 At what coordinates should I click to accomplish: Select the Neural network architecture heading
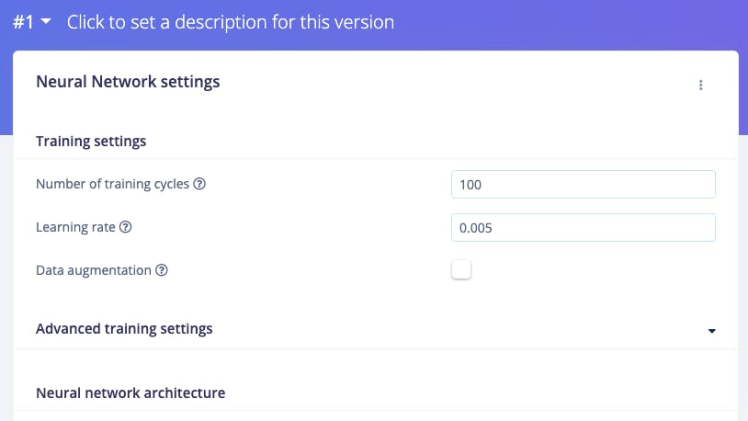pyautogui.click(x=130, y=393)
